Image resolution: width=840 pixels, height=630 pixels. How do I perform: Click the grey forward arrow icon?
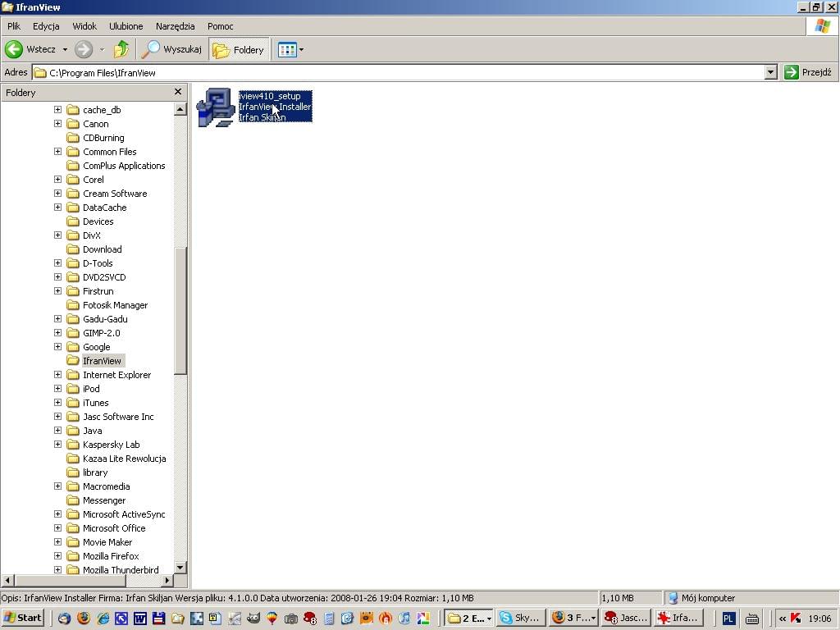point(84,49)
